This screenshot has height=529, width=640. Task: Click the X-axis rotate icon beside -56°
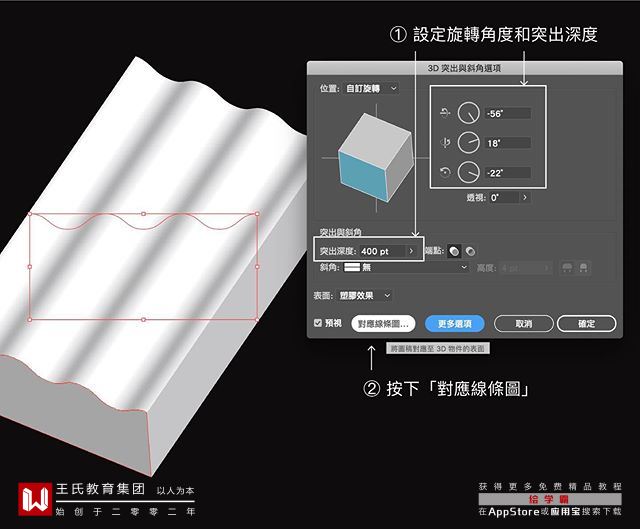tap(445, 113)
